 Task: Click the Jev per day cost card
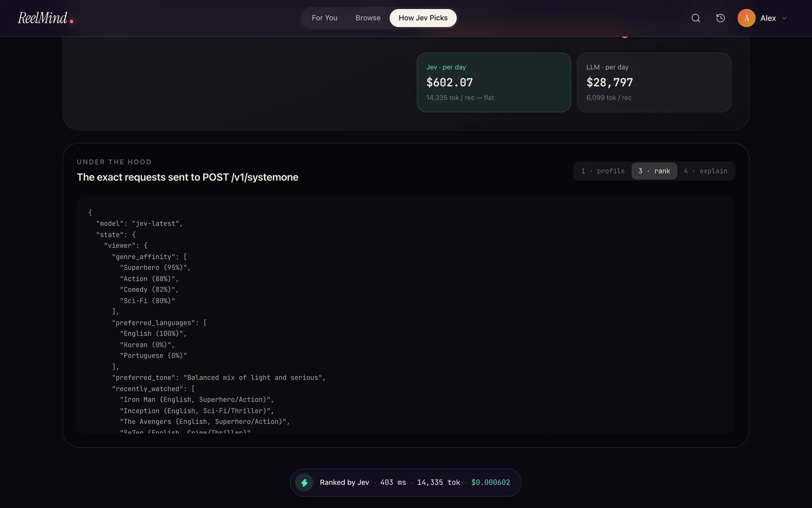click(x=494, y=82)
